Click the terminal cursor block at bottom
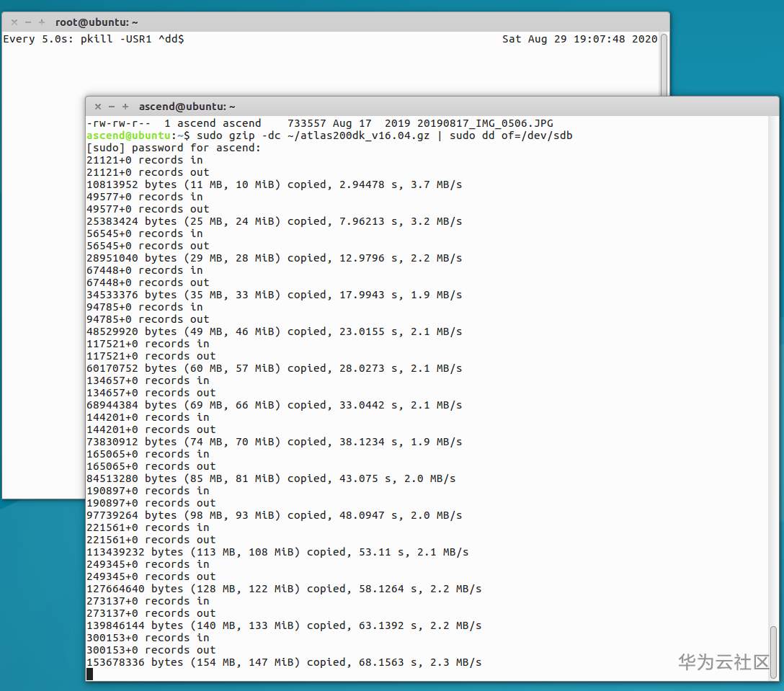784x691 pixels. tap(89, 674)
